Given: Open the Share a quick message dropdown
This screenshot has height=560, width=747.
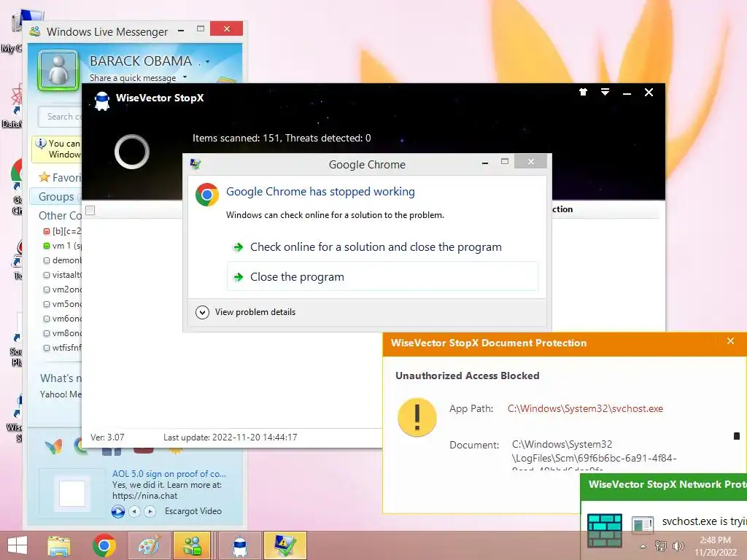Looking at the screenshot, I should pos(185,77).
